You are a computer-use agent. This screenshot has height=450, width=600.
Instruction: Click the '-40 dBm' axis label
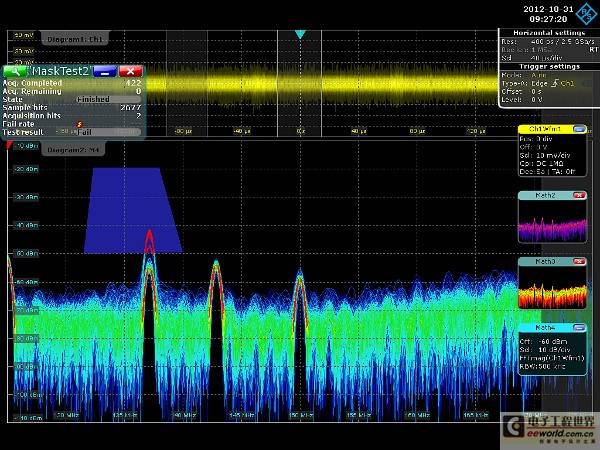click(x=26, y=225)
